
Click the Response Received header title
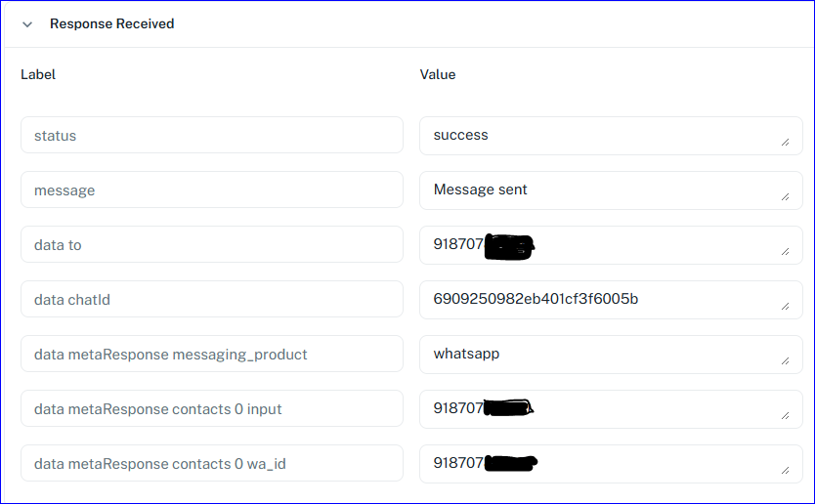click(x=111, y=24)
